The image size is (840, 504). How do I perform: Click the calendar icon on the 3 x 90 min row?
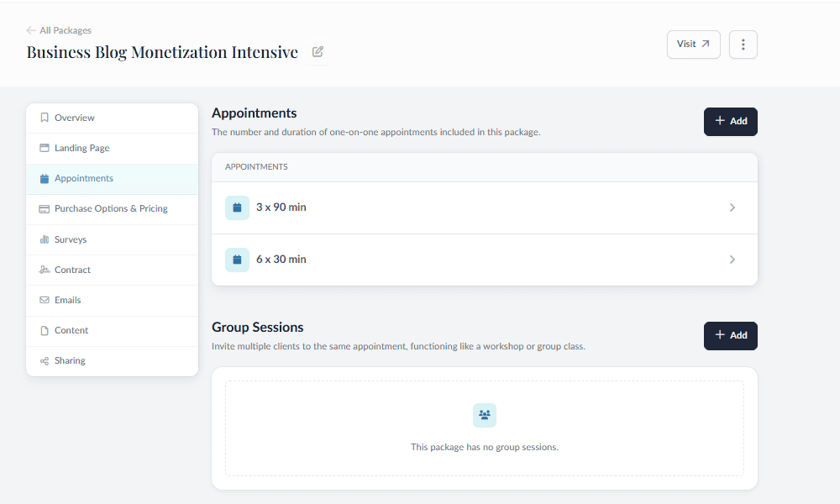tap(236, 207)
